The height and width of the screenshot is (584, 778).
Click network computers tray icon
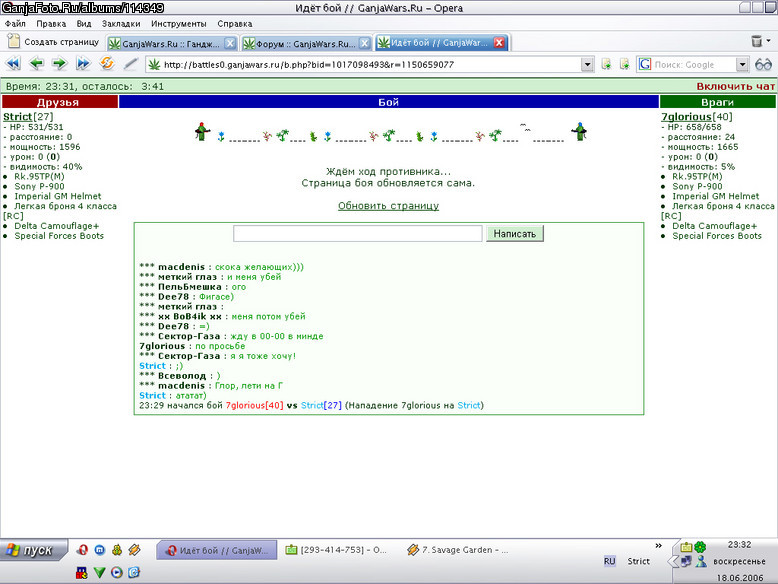(686, 561)
